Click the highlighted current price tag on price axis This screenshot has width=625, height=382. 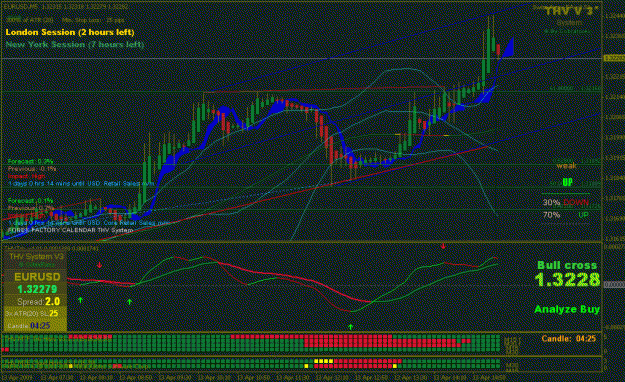[x=614, y=59]
